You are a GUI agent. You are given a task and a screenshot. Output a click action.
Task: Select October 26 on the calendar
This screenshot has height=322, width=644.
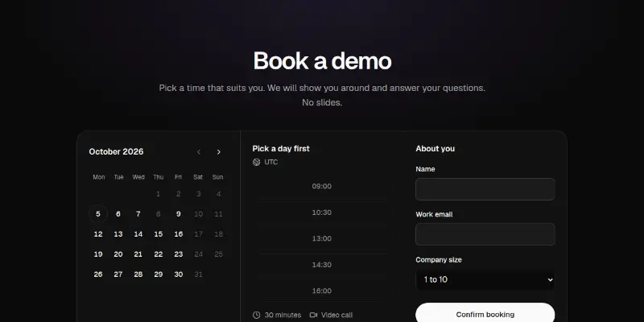tap(98, 275)
